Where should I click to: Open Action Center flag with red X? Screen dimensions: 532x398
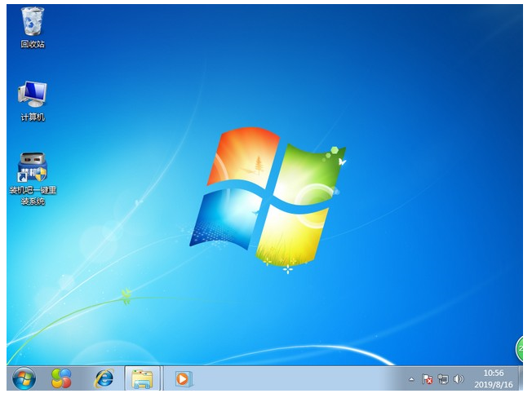click(427, 379)
